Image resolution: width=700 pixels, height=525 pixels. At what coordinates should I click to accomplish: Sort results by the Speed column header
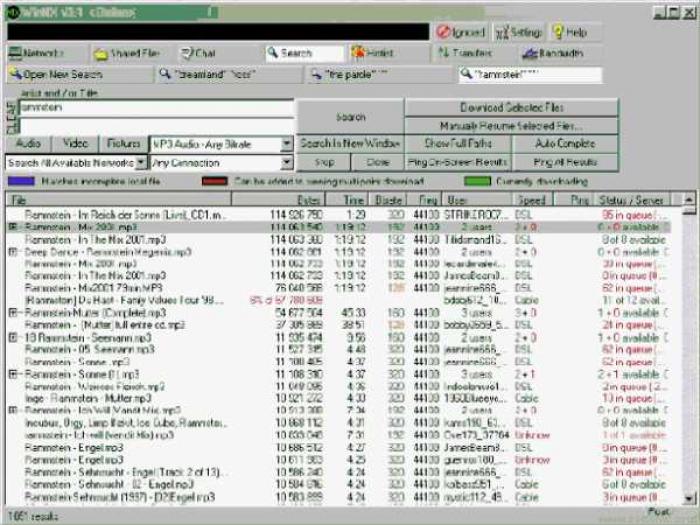click(x=533, y=200)
